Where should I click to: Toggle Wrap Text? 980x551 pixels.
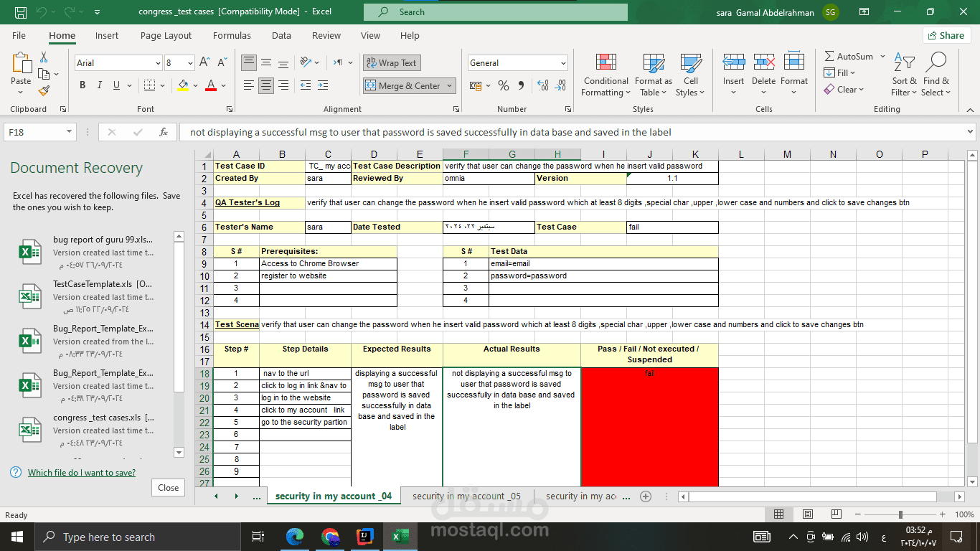tap(392, 63)
